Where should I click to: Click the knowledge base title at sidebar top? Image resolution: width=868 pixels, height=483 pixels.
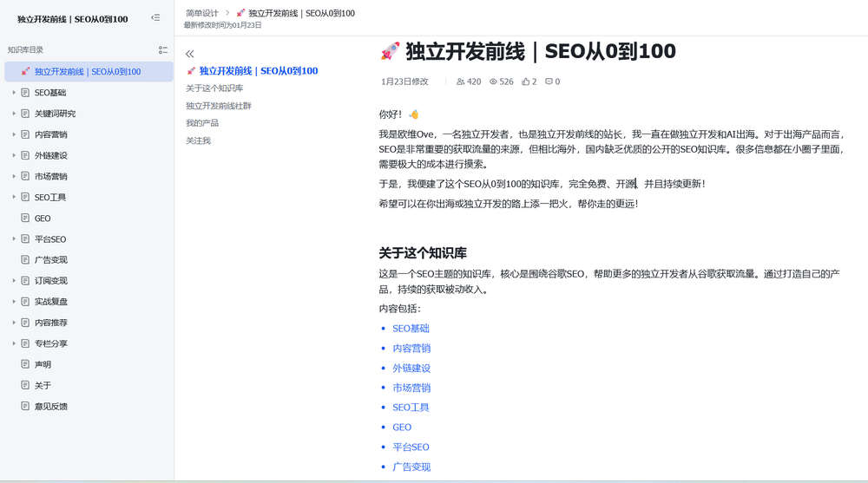point(73,19)
